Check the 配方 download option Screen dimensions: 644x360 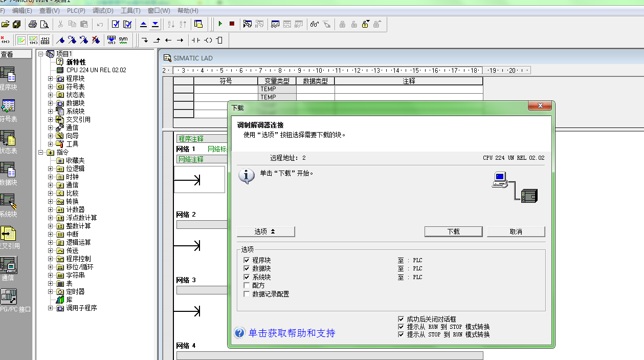click(x=247, y=285)
